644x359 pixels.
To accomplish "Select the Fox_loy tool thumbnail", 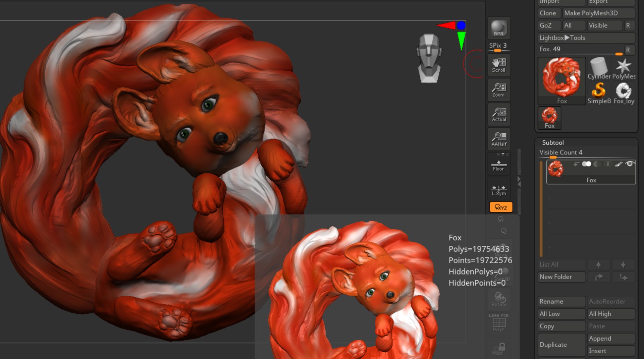I will (624, 93).
